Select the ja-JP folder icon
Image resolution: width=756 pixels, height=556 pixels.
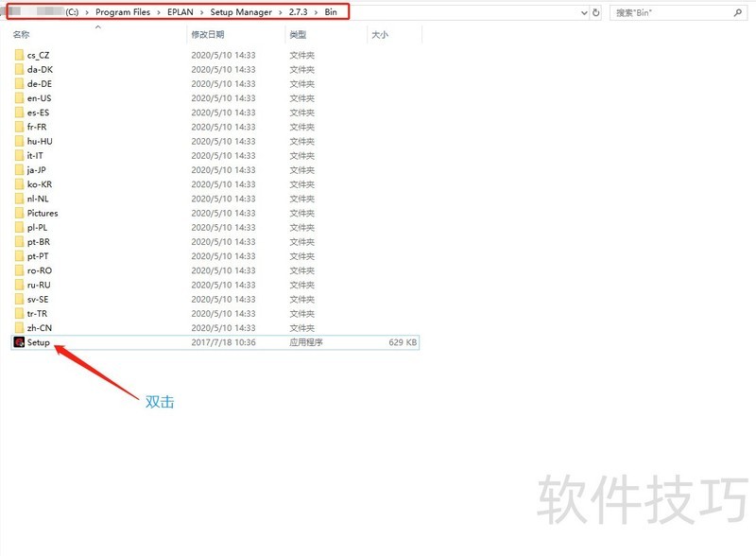19,170
